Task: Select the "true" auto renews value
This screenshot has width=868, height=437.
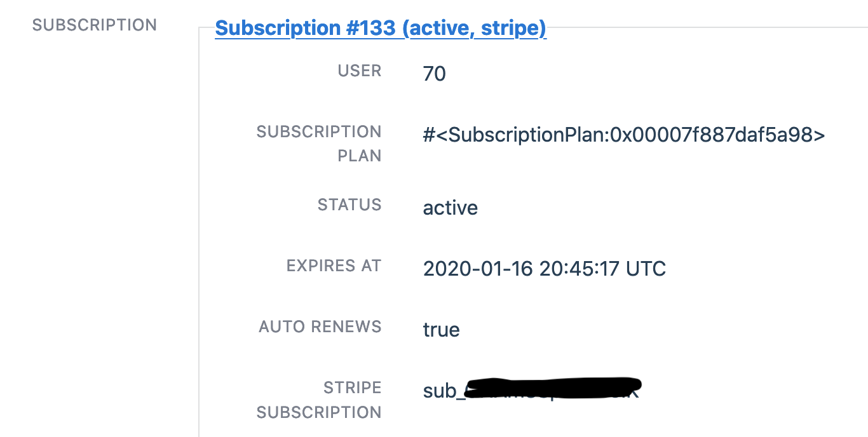Action: [x=441, y=329]
